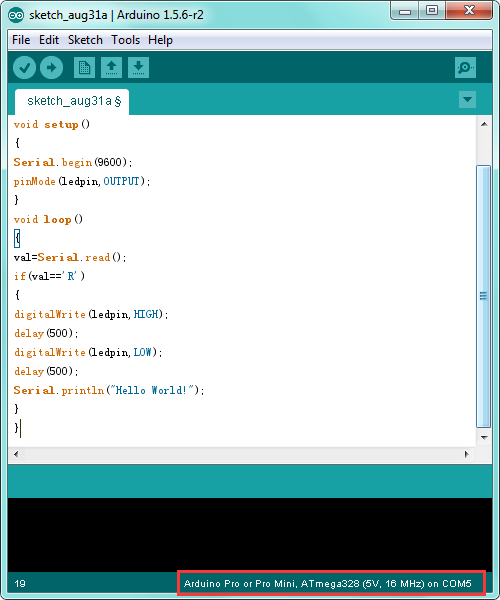
Task: Click the line 'void setup()'
Action: click(52, 124)
